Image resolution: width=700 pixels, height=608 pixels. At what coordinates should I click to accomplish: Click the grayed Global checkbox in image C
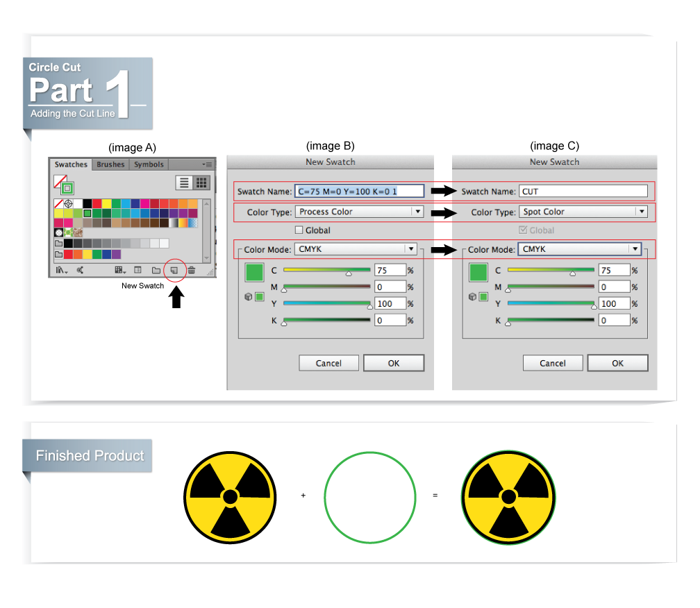[523, 230]
